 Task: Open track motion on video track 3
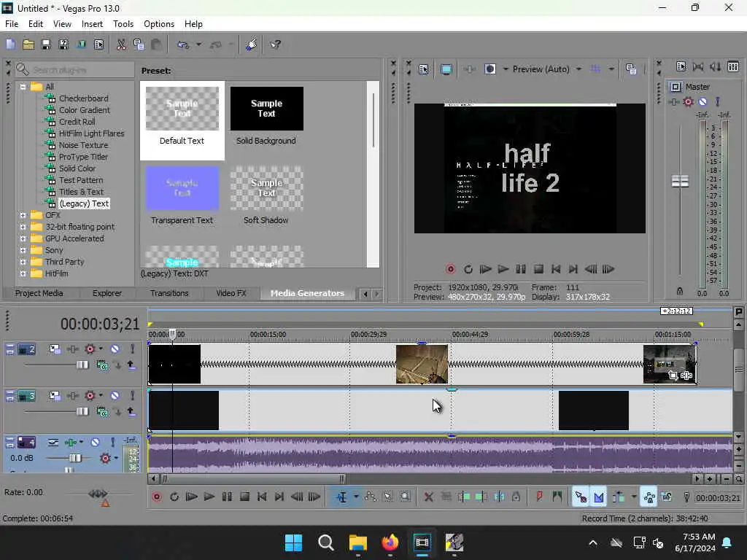[55, 396]
